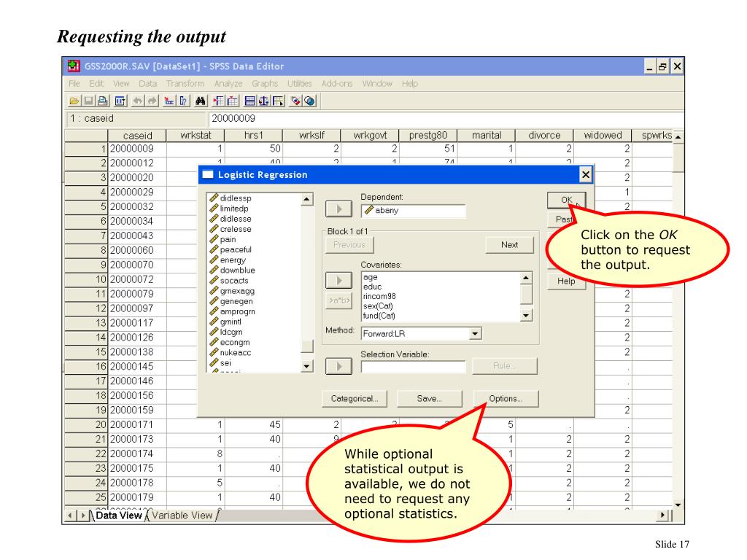Image resolution: width=747 pixels, height=560 pixels.
Task: Click the Variables info toolbar icon
Action: [x=183, y=101]
